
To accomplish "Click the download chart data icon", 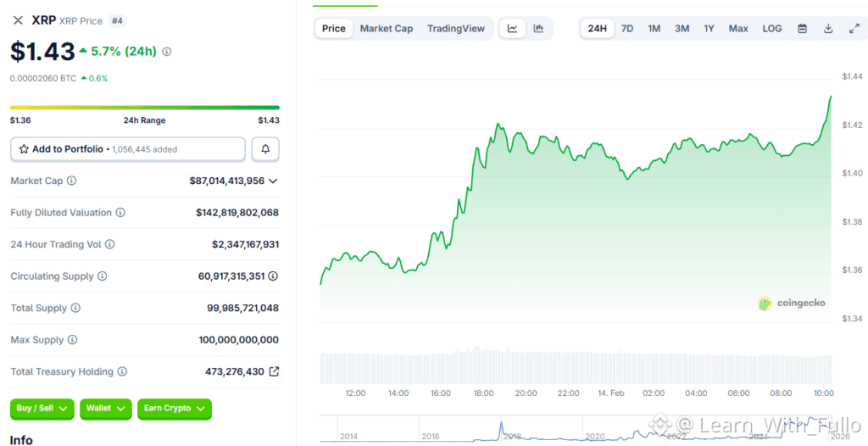I will (x=828, y=28).
